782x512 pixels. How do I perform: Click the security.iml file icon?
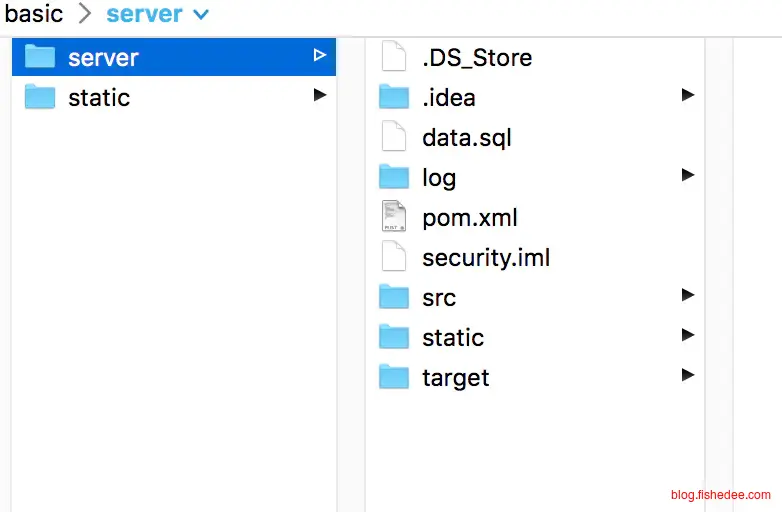pos(394,257)
